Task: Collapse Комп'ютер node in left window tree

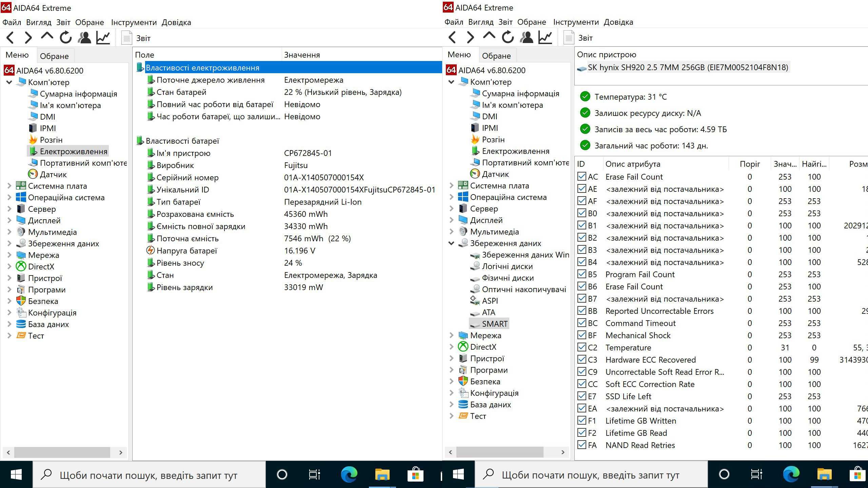Action: [9, 82]
